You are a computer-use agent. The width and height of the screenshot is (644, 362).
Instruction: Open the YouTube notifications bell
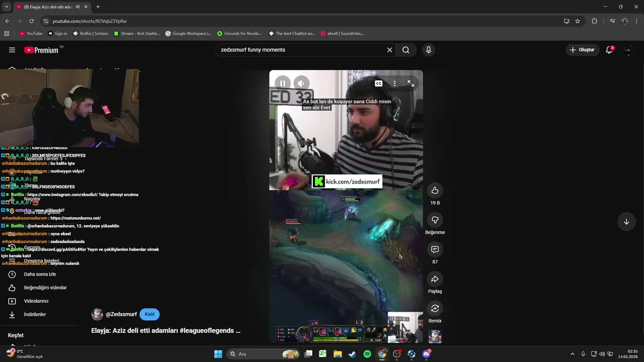(609, 50)
